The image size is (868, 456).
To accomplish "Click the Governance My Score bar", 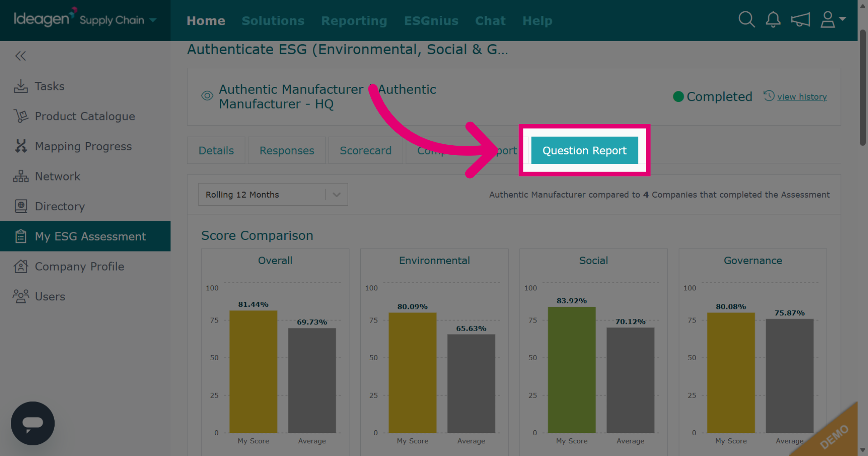I will coord(731,373).
